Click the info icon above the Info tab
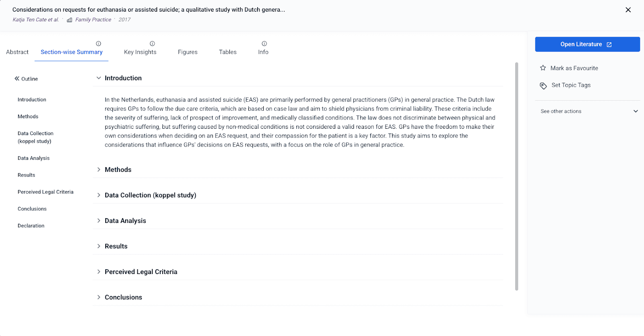Viewport: 644px width, 336px height. coord(264,43)
